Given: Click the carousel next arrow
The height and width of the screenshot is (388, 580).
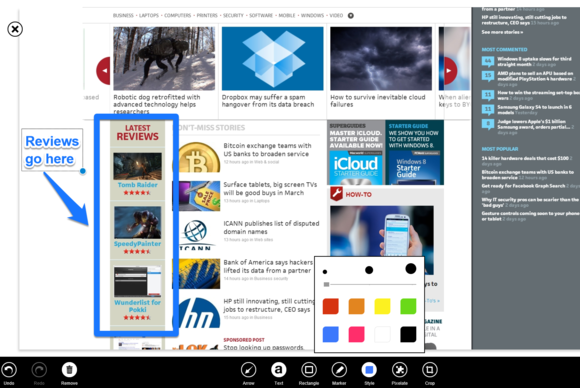Looking at the screenshot, I should pyautogui.click(x=450, y=70).
